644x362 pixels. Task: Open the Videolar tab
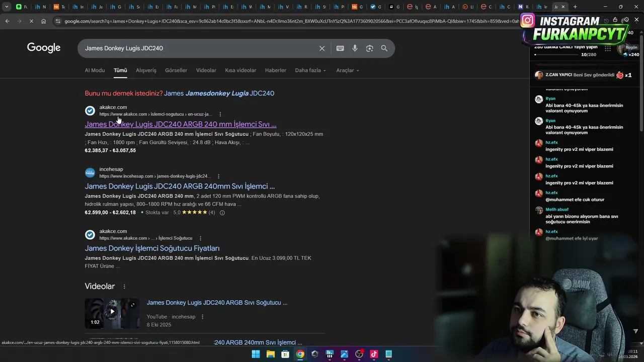(x=206, y=70)
